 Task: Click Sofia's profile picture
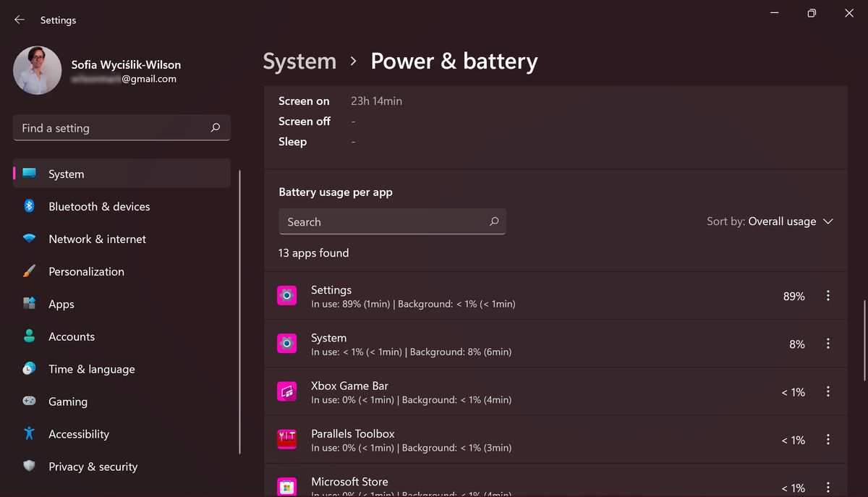[x=38, y=70]
